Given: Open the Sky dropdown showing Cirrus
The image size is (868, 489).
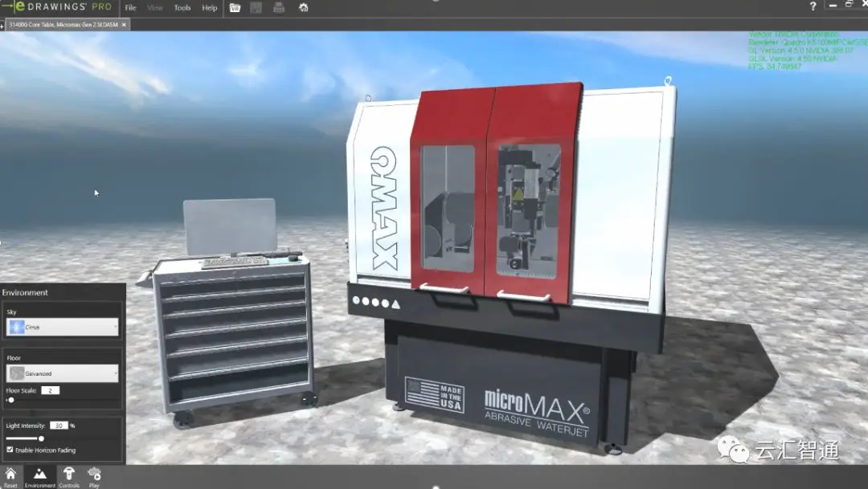Looking at the screenshot, I should tap(62, 327).
